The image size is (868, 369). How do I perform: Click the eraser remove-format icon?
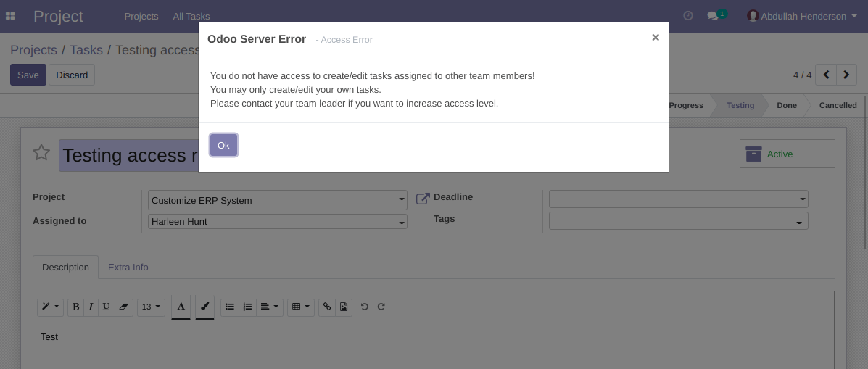pos(123,307)
